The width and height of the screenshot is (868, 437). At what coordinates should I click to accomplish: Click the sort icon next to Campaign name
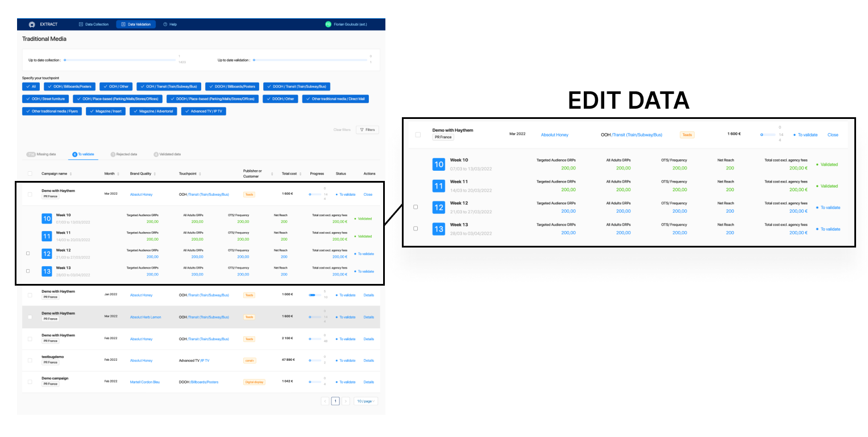[70, 174]
